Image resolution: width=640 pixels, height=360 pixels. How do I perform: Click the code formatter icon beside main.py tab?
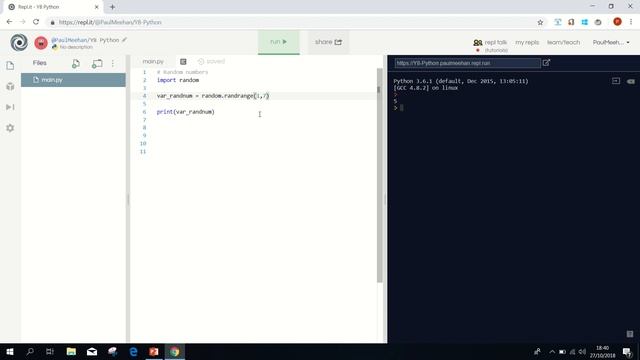point(183,62)
